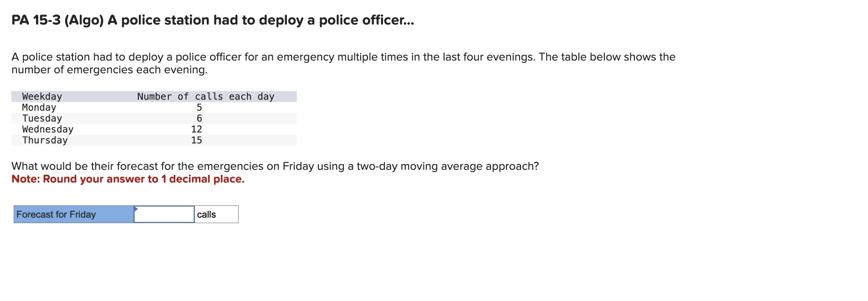Click the red rounding note text
Image resolution: width=868 pixels, height=301 pixels.
tap(128, 179)
